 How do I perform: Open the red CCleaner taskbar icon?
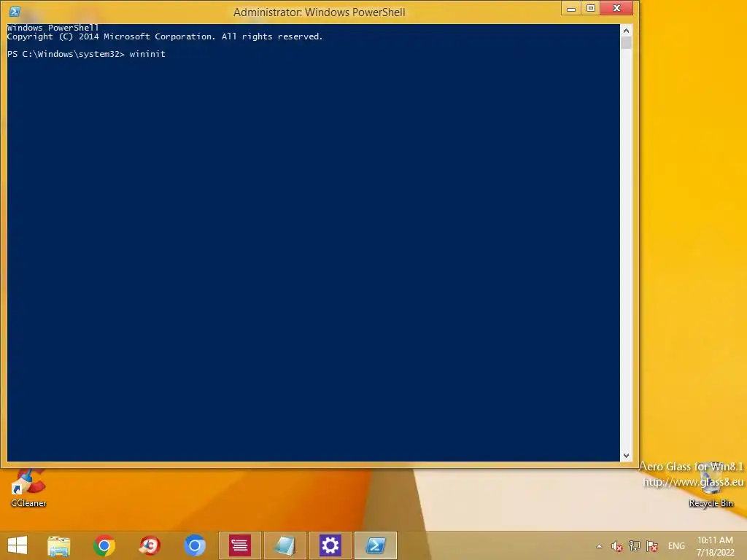[x=150, y=545]
